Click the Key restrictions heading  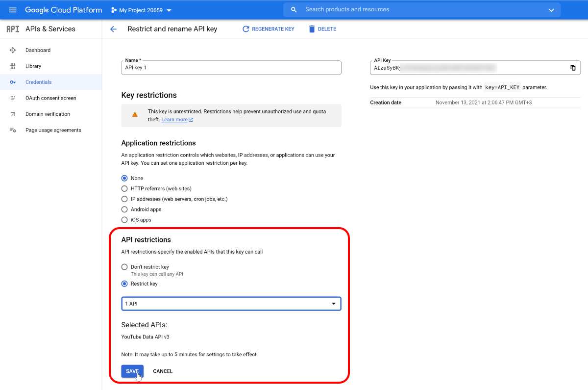(x=149, y=95)
